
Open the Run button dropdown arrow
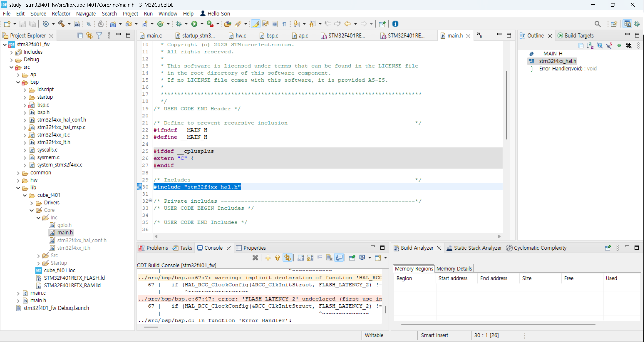[202, 24]
